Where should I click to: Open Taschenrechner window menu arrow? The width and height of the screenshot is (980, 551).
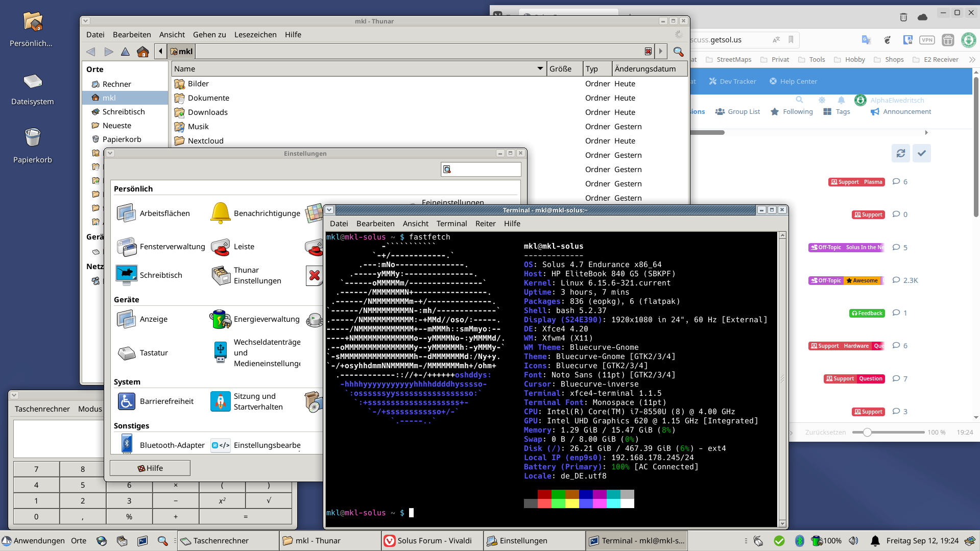point(14,395)
